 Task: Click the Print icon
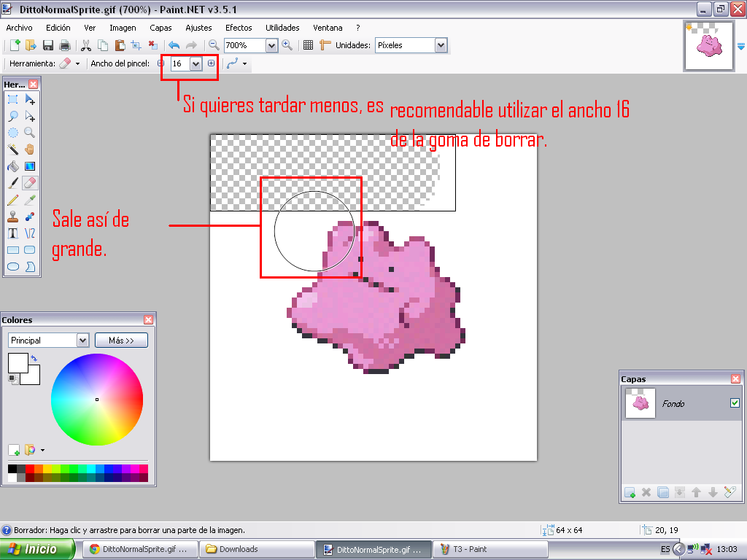point(64,45)
